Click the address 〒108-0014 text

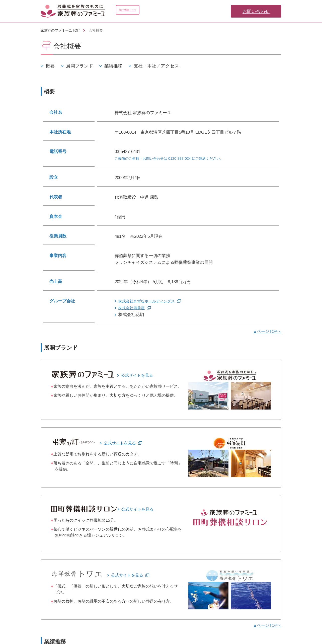click(178, 132)
